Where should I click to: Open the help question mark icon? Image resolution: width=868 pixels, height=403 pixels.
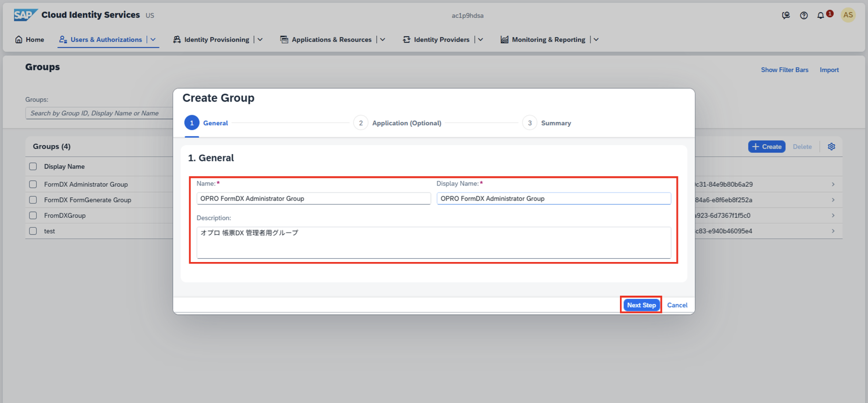click(x=804, y=15)
